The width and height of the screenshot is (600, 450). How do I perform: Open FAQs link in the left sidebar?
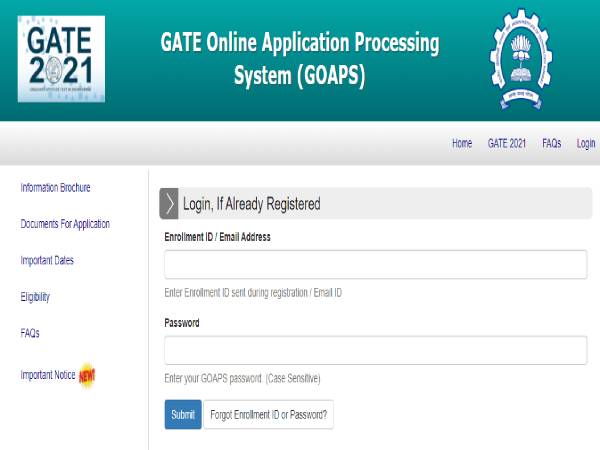(x=30, y=333)
